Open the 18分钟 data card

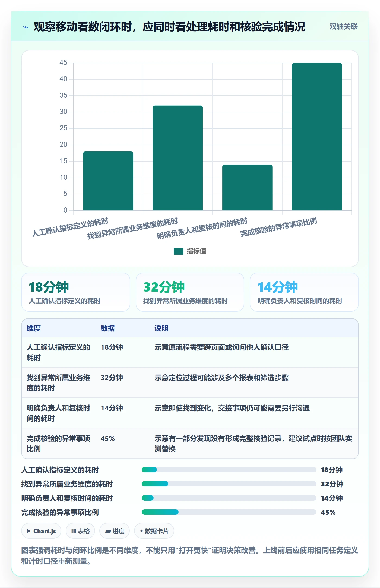[x=76, y=292]
